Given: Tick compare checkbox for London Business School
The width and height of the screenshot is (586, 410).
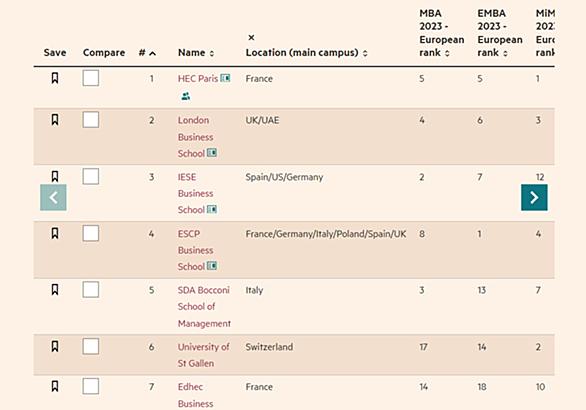Looking at the screenshot, I should tap(91, 120).
